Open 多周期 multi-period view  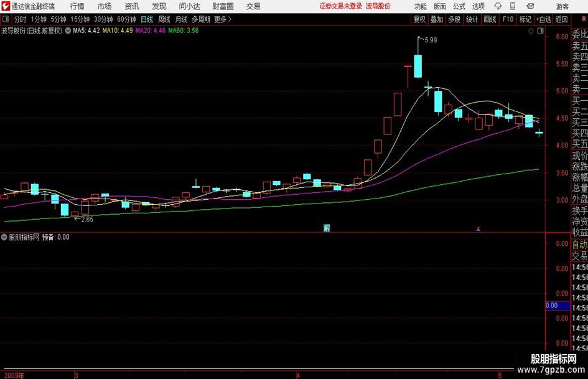click(x=201, y=19)
